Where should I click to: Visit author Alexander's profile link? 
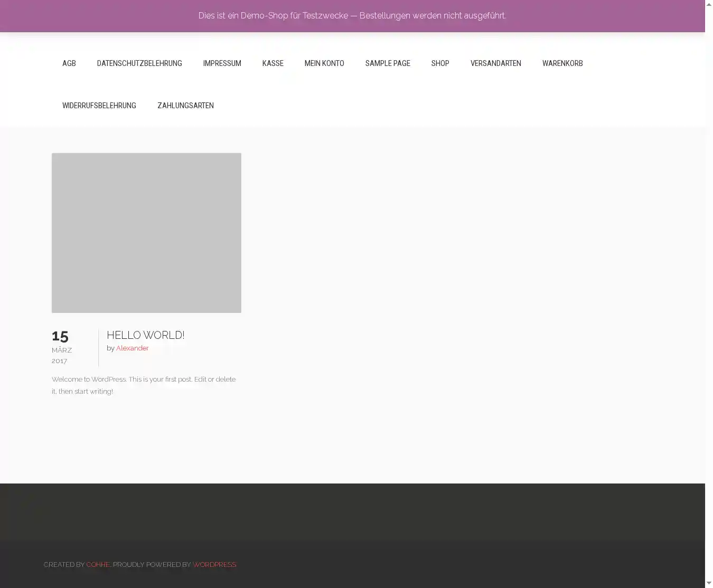(132, 348)
